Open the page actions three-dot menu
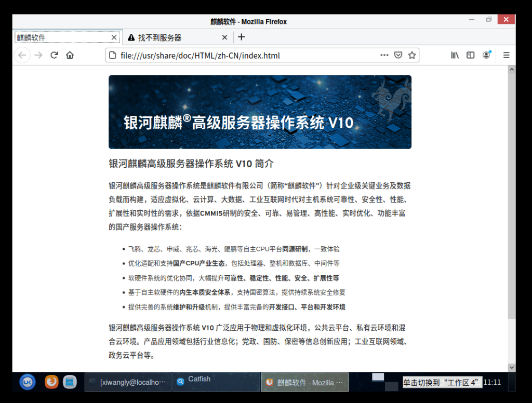 (384, 55)
